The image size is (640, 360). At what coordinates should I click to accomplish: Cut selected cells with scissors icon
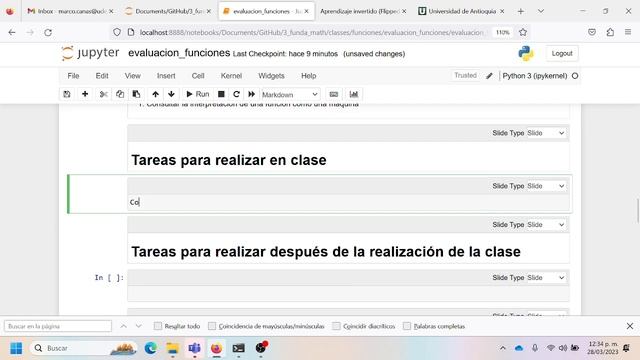tap(103, 94)
